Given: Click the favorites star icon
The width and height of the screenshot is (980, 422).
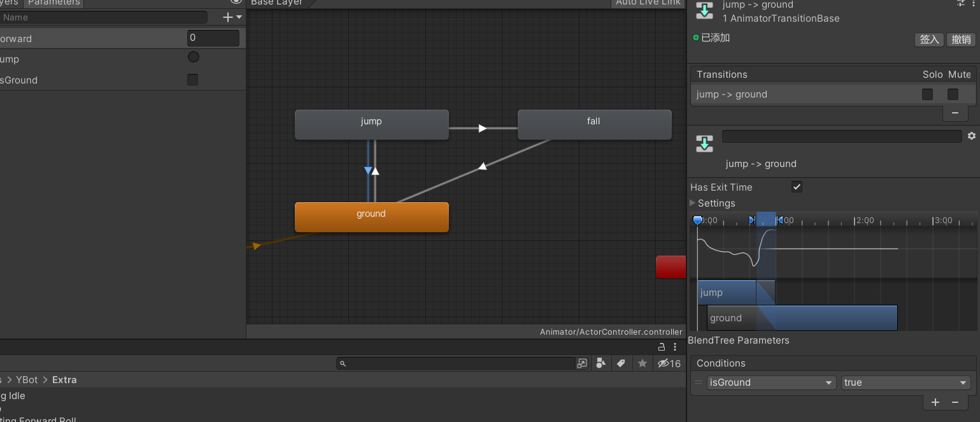Looking at the screenshot, I should 643,363.
